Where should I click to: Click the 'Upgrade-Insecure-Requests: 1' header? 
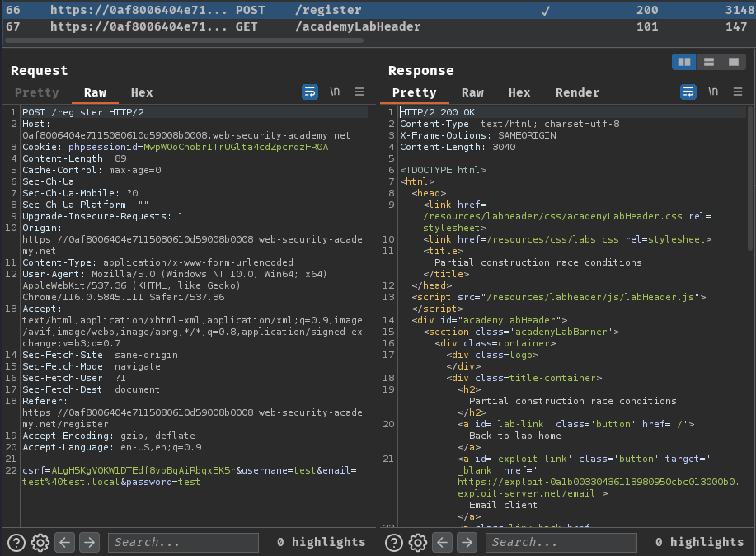pyautogui.click(x=103, y=216)
